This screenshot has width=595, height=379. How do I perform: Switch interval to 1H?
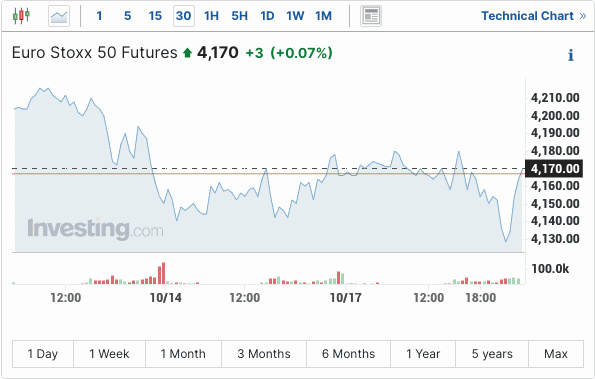pos(211,16)
